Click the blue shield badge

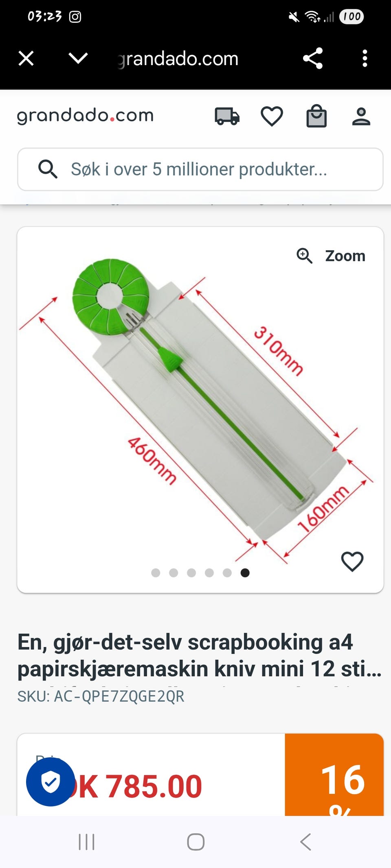coord(51,782)
